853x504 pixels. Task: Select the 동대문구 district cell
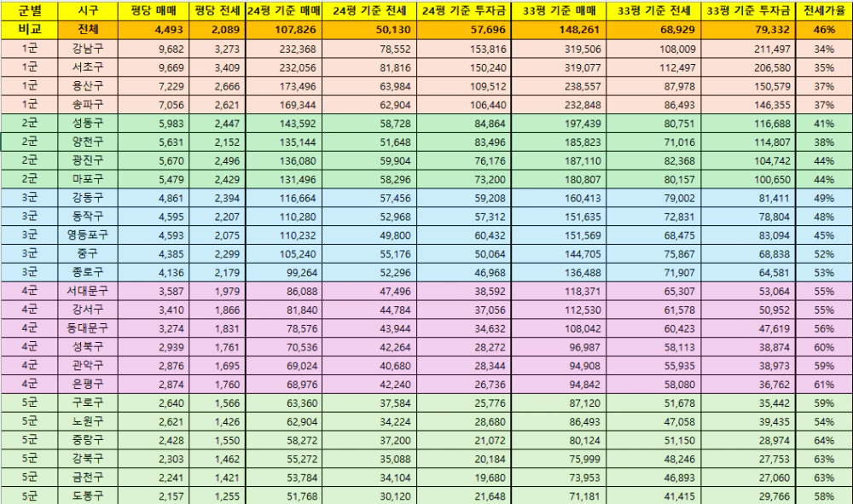click(88, 328)
